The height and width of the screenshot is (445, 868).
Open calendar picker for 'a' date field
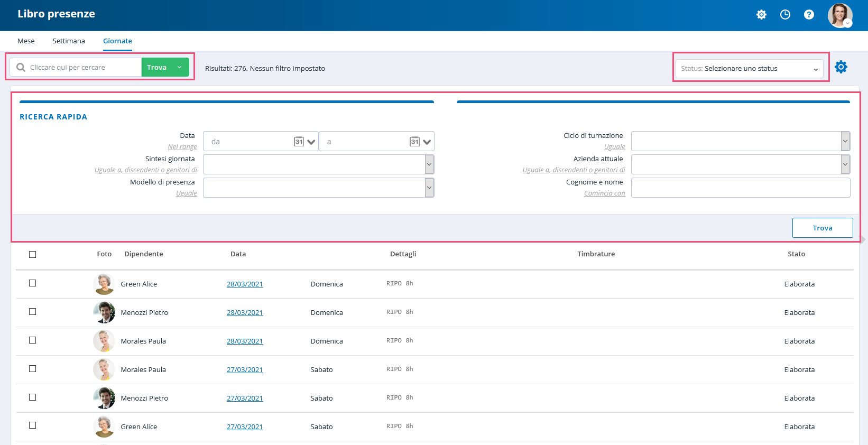pyautogui.click(x=415, y=142)
